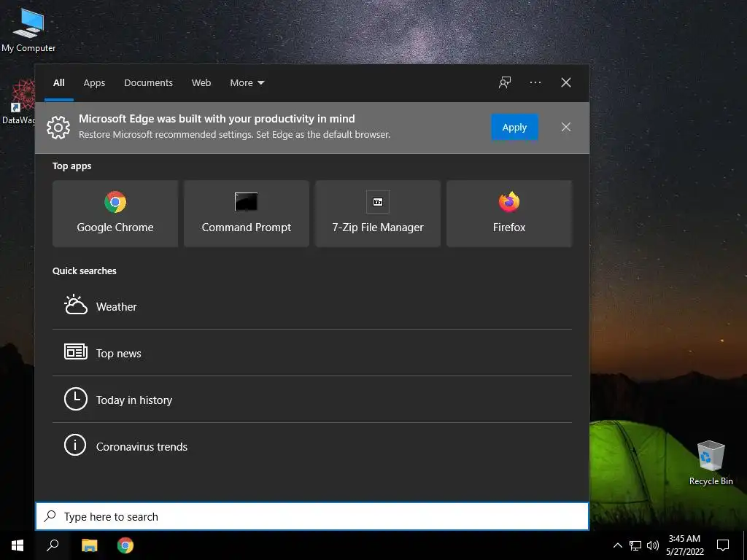Open Today in history quick search
The width and height of the screenshot is (747, 560).
click(312, 400)
